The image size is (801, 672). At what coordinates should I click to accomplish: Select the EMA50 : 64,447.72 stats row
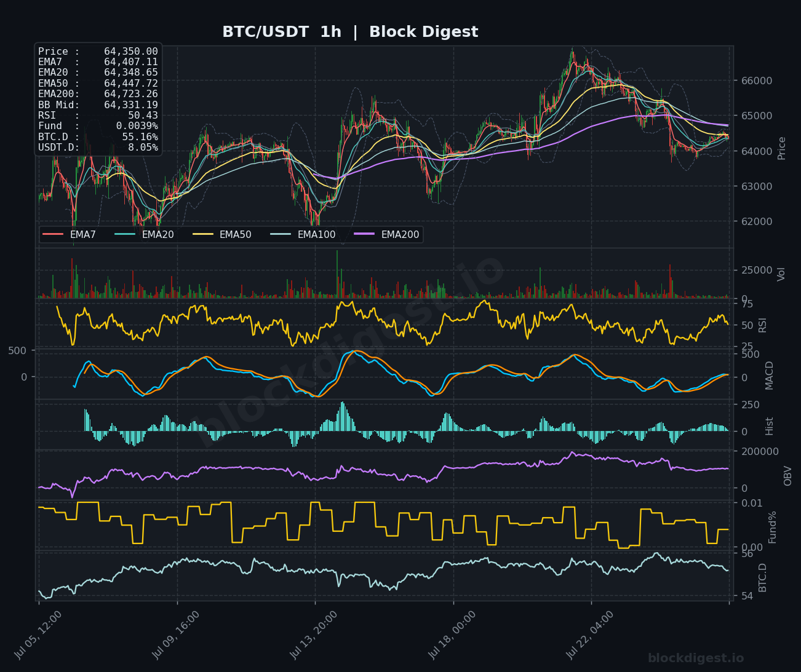(98, 84)
